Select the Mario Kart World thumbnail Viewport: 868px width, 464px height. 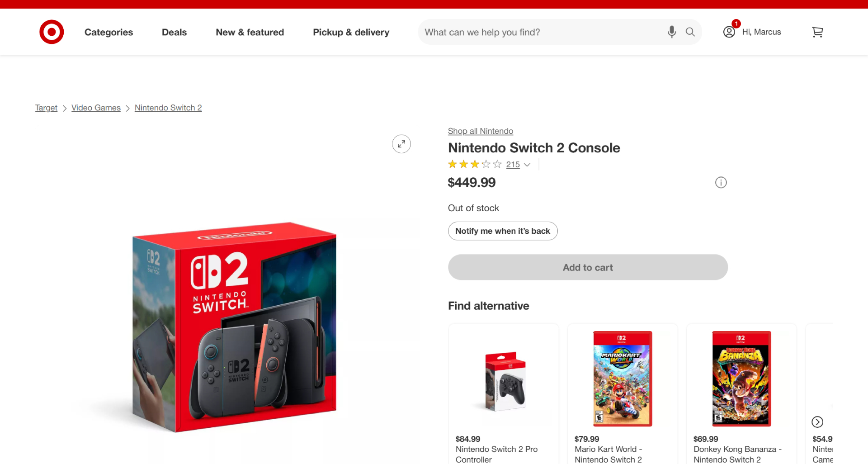622,378
